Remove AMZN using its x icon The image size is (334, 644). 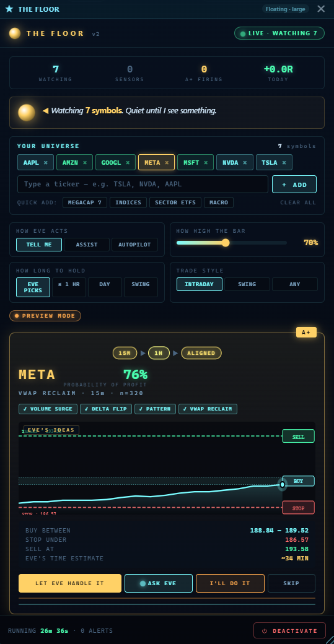85,163
